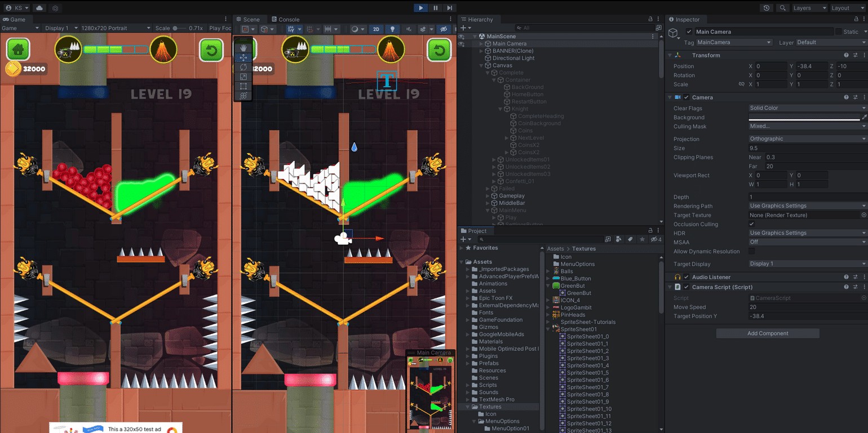
Task: Click the Add Component button
Action: [x=767, y=333]
